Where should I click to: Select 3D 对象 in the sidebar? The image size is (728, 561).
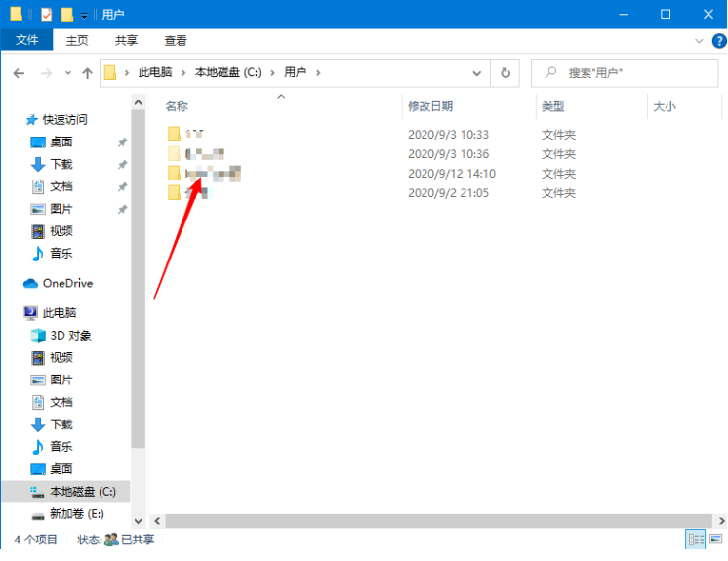pyautogui.click(x=70, y=335)
